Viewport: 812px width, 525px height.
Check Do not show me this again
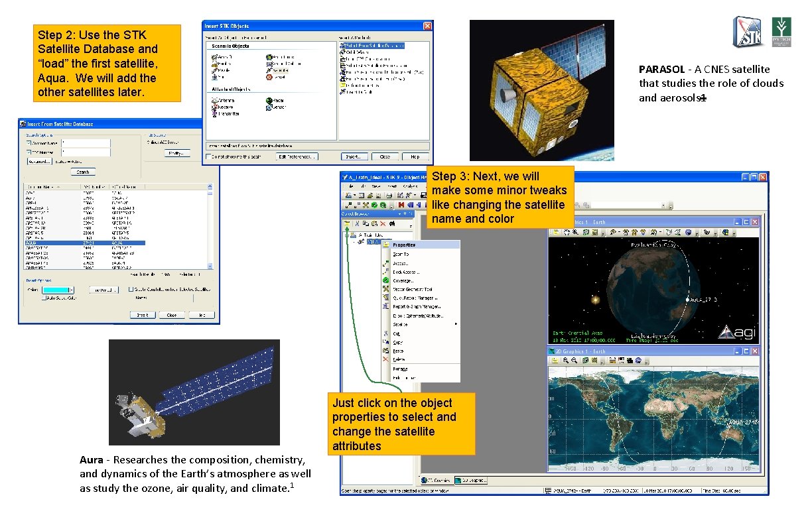(208, 156)
